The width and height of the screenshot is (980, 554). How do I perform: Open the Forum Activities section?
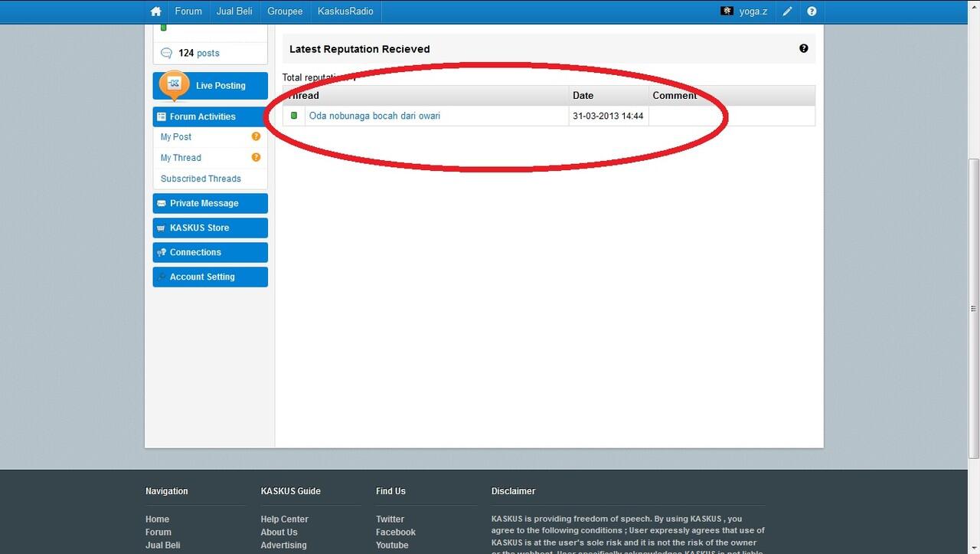click(x=211, y=116)
